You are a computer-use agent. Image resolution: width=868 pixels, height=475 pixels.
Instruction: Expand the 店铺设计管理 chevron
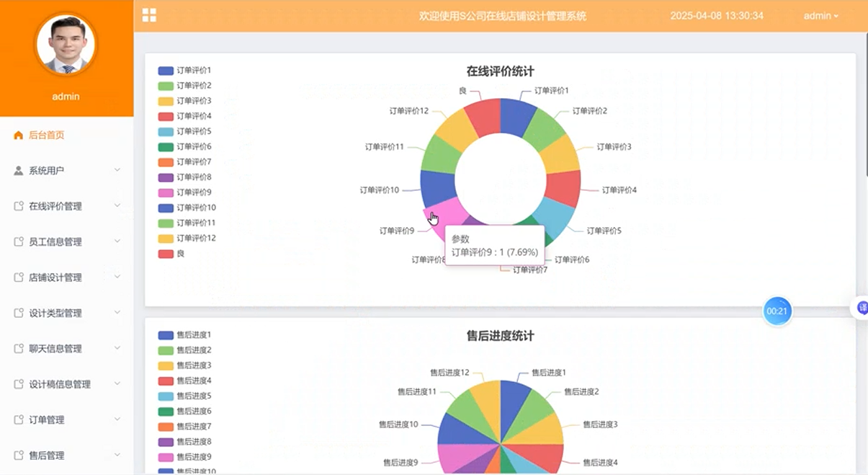point(117,278)
